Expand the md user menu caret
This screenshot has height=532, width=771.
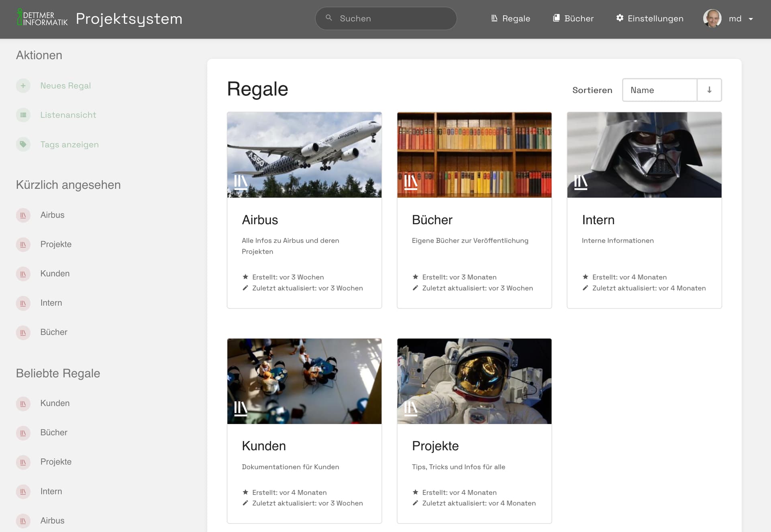(751, 19)
